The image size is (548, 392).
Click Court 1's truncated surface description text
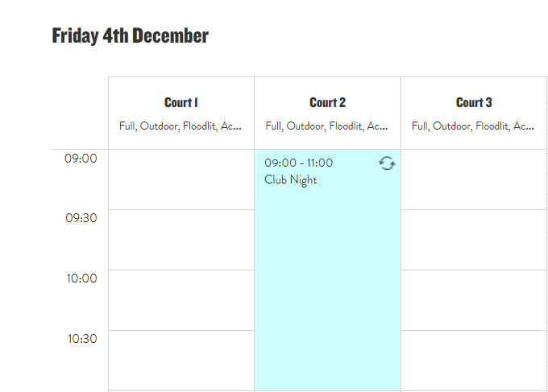(181, 126)
